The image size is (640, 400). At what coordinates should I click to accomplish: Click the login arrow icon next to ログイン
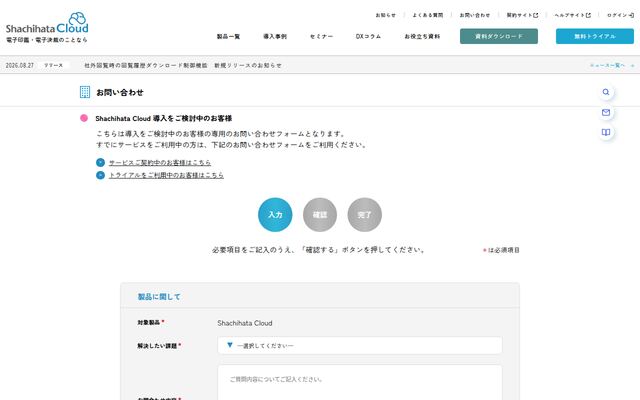[x=631, y=15]
